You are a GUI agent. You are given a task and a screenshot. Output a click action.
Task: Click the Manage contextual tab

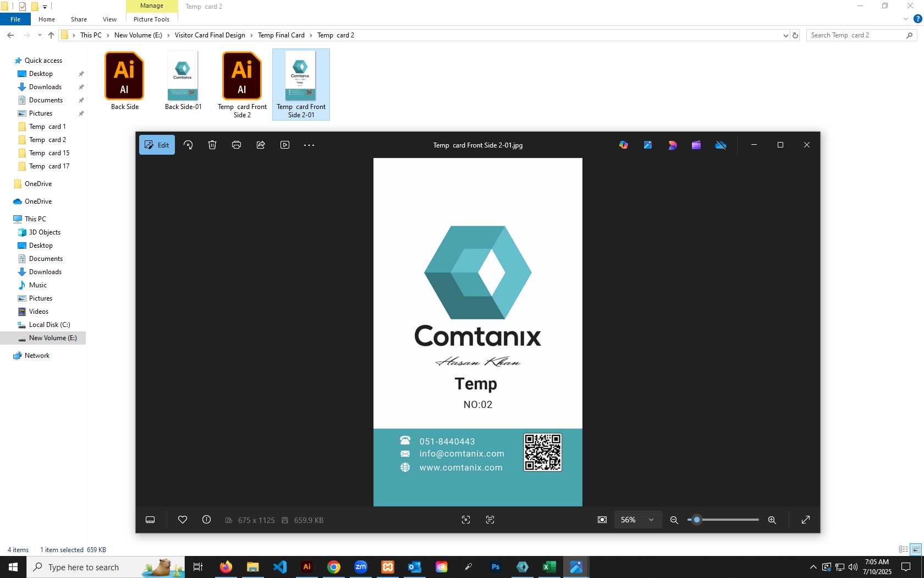(152, 6)
